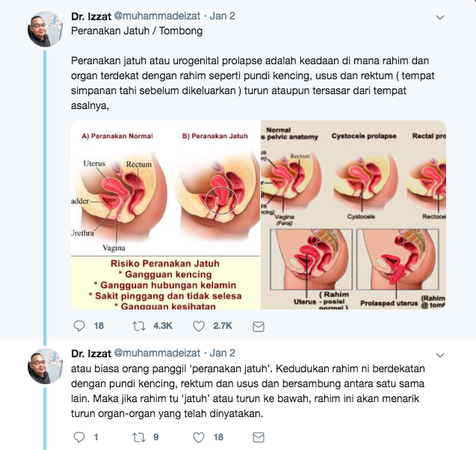Send first tweet via direct message envelope
Viewport: 476px width, 450px height.
click(x=259, y=327)
